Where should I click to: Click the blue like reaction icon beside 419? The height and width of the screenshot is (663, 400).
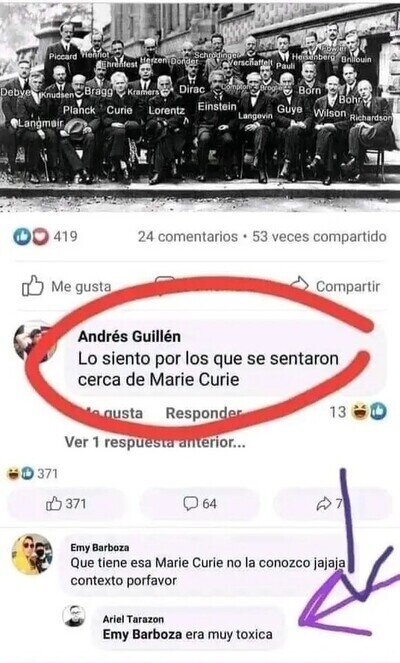pos(21,237)
